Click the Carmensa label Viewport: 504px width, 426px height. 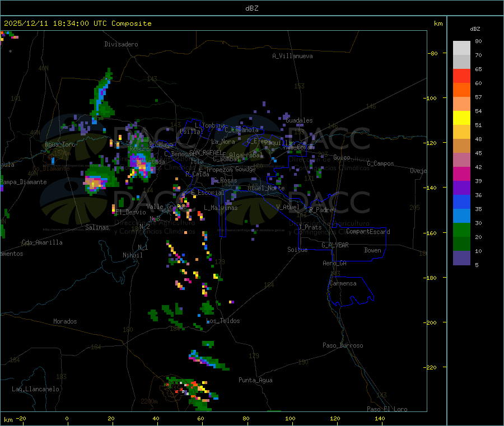click(343, 283)
